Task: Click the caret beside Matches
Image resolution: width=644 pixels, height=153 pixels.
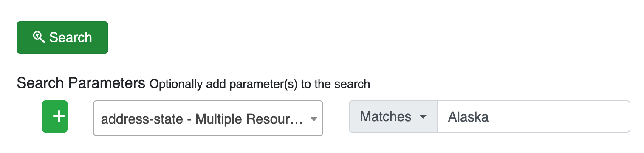Action: coord(423,117)
